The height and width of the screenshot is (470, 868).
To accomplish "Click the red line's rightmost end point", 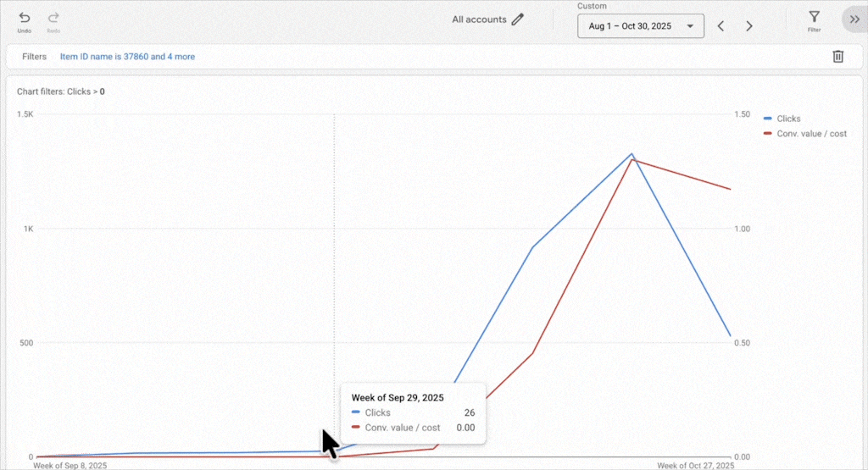I will tap(730, 190).
